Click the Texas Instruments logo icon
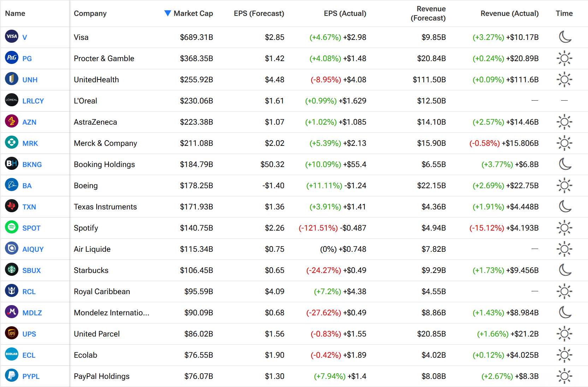588x387 pixels. coord(12,206)
